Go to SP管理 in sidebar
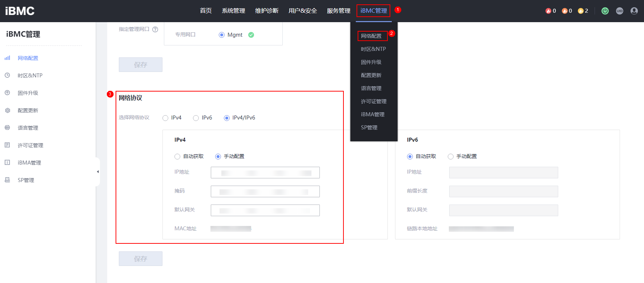This screenshot has height=283, width=644. 26,180
